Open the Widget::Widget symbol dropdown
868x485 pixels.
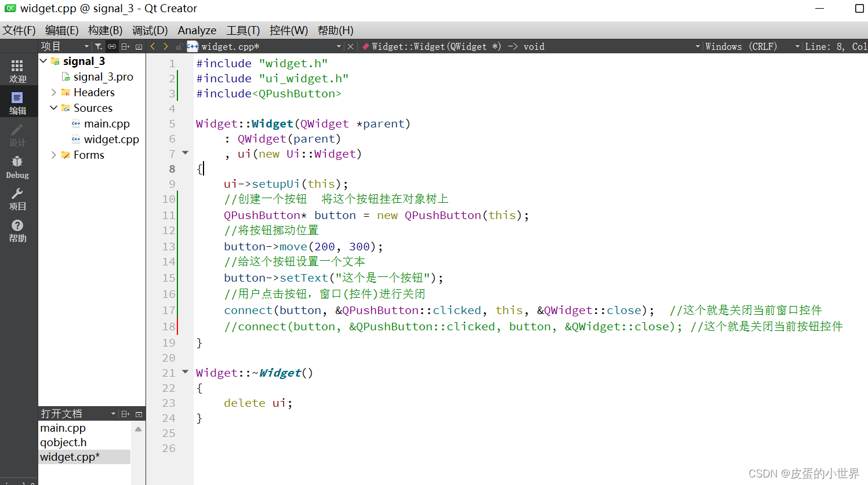[698, 46]
